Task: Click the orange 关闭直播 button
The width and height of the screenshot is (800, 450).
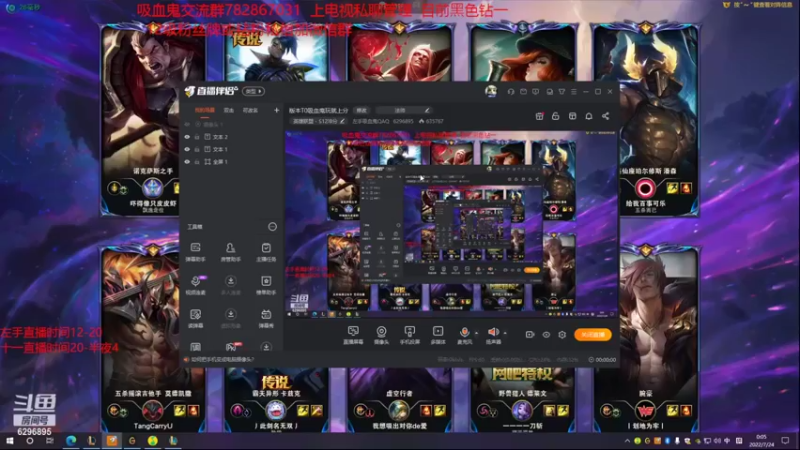Action: point(593,335)
